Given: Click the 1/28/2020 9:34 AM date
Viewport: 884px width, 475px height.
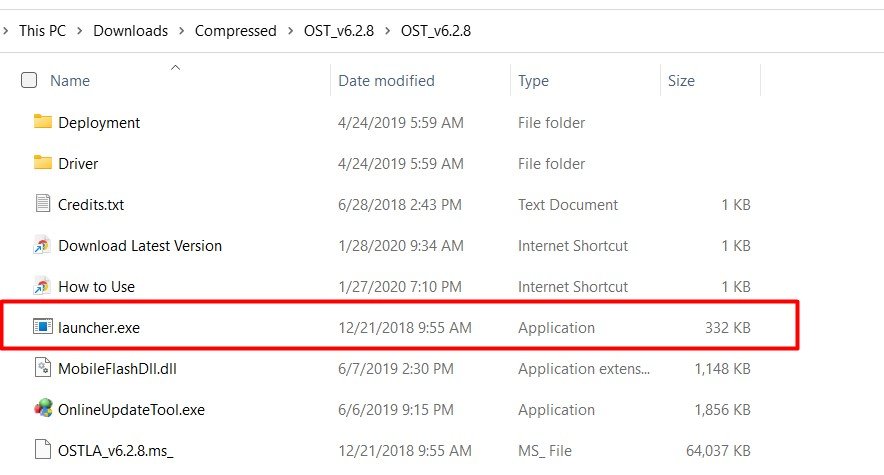Looking at the screenshot, I should (401, 246).
